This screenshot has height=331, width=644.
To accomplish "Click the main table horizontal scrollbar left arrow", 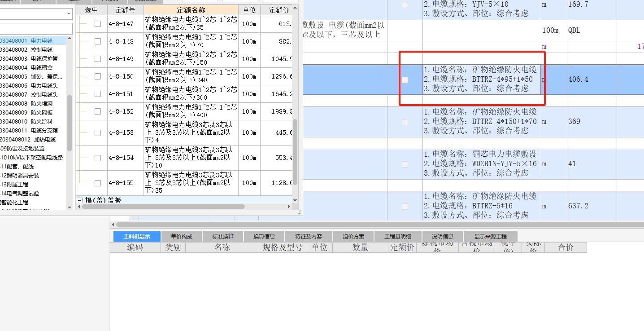I will tap(113, 224).
